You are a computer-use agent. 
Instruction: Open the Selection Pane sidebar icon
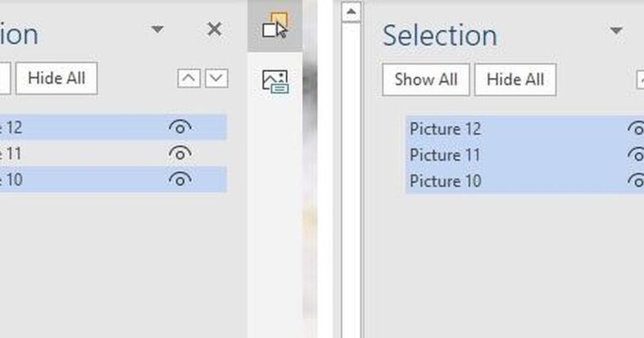click(x=275, y=26)
